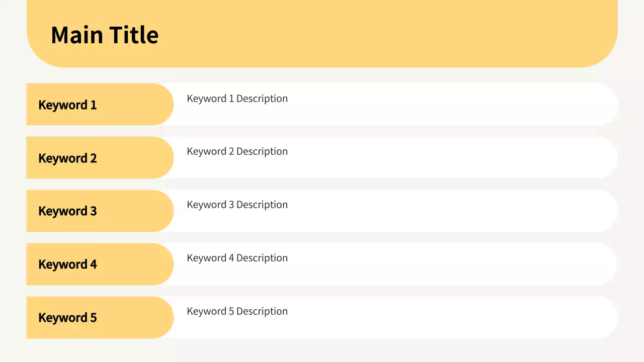Select the Keyword 4 Description text
Screen dimensions: 644x362
(x=237, y=258)
